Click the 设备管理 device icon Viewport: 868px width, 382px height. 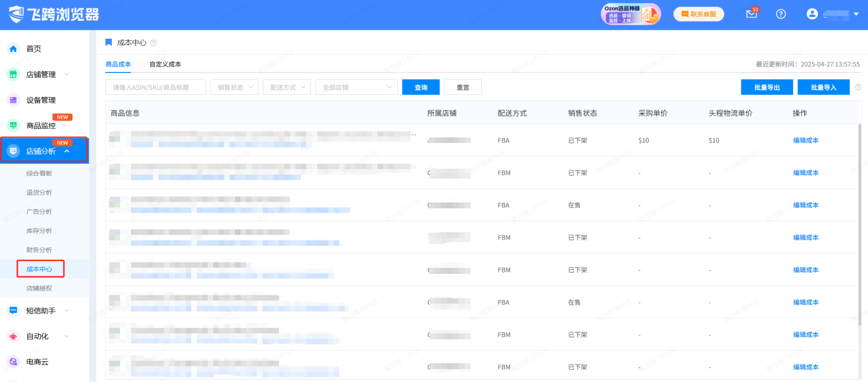click(13, 100)
